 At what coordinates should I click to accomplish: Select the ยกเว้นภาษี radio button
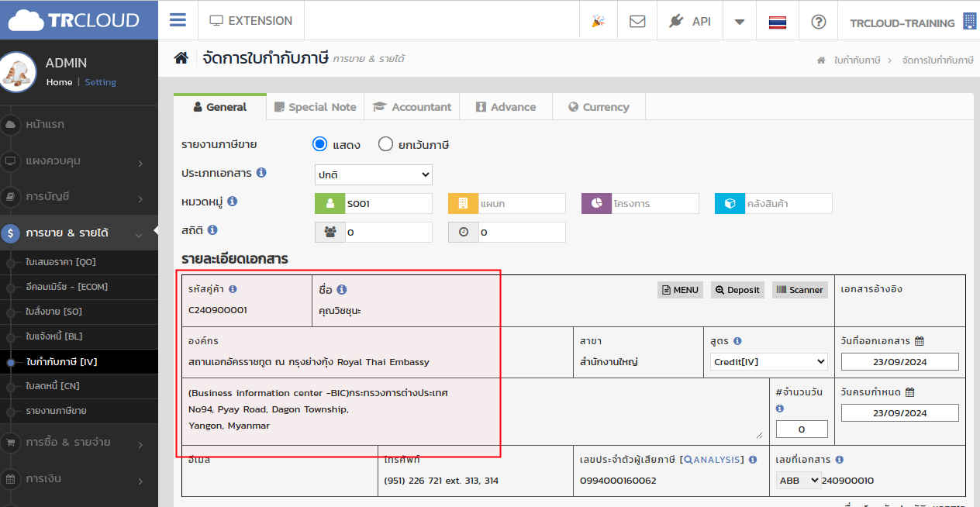pyautogui.click(x=385, y=144)
